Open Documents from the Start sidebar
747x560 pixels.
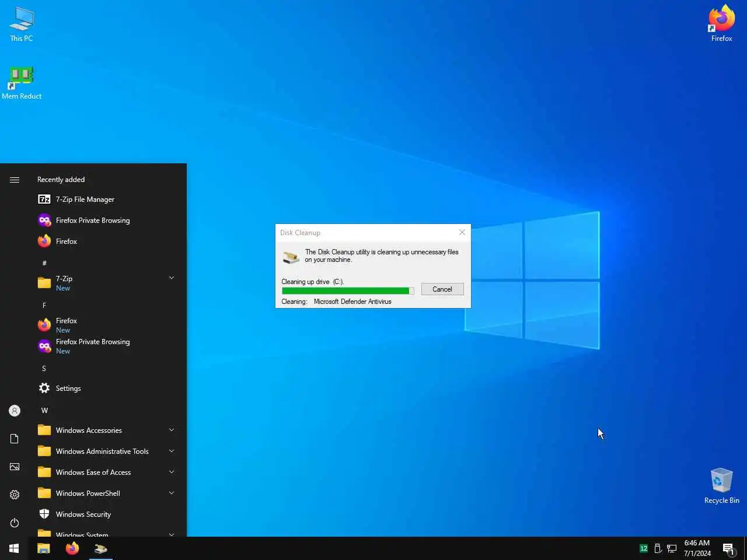click(15, 439)
